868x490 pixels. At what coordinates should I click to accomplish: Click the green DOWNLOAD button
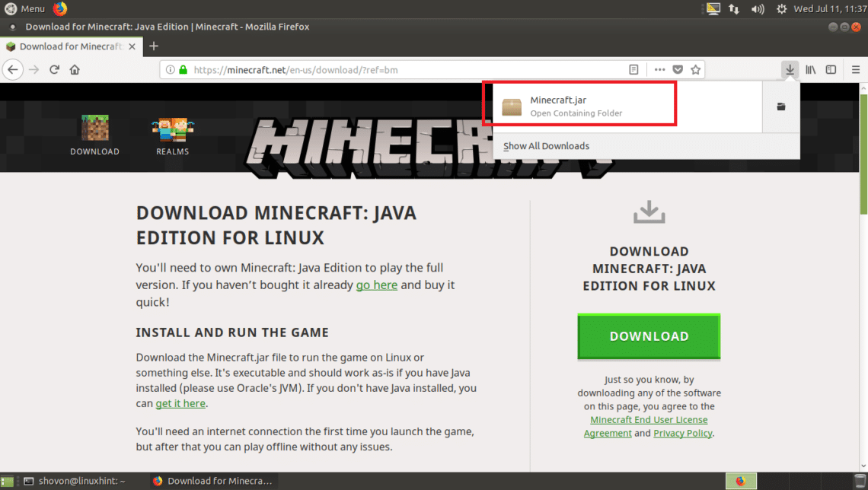(649, 336)
